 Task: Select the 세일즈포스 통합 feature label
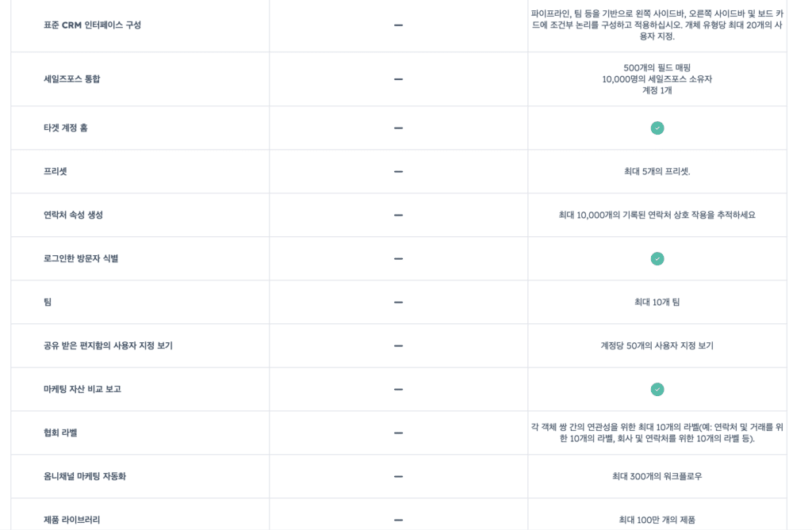point(72,79)
